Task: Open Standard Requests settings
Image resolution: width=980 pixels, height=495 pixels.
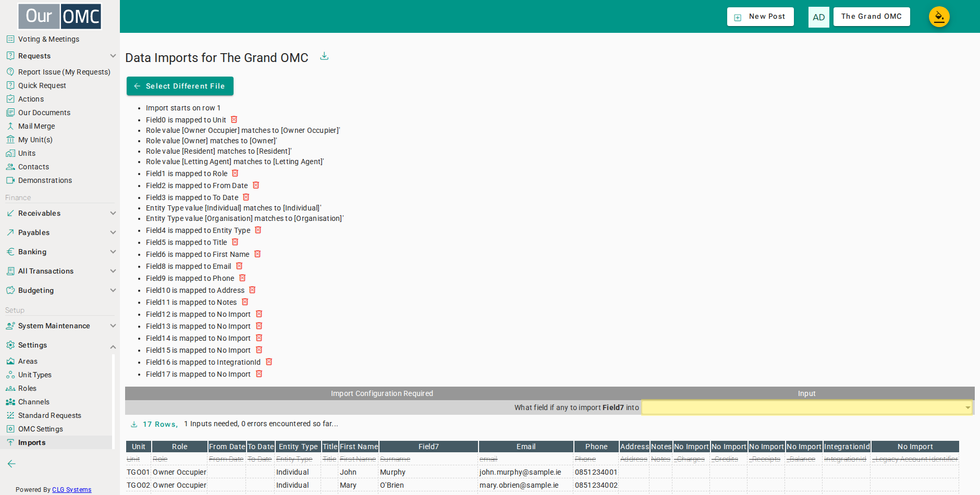Action: (x=50, y=415)
